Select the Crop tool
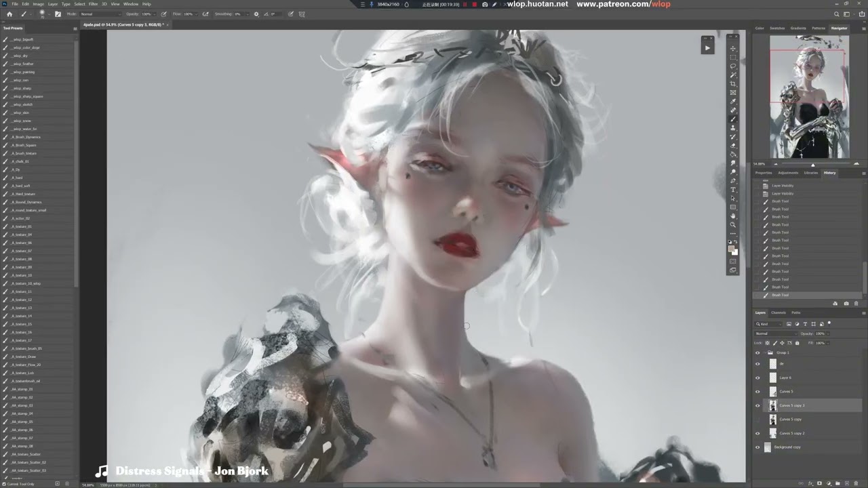 point(733,84)
